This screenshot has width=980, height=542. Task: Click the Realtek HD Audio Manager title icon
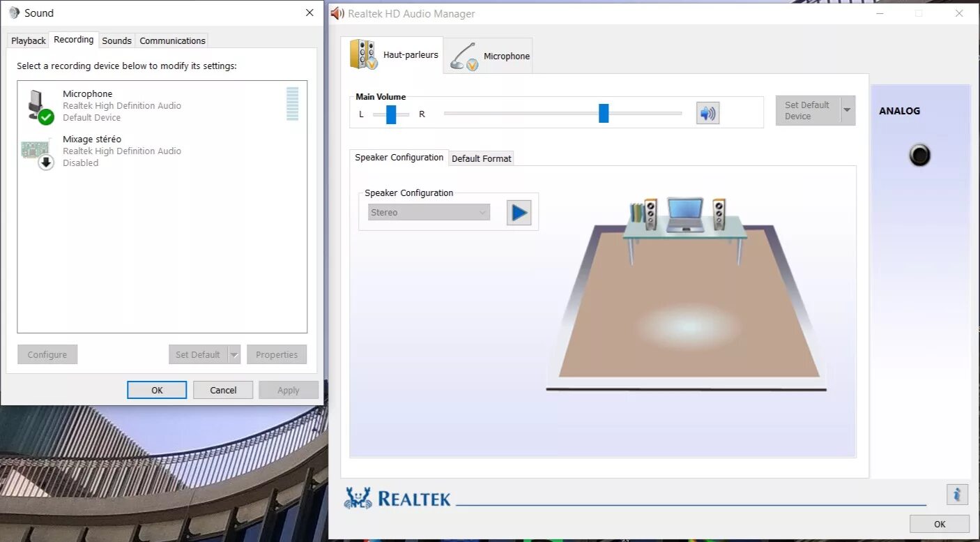(338, 13)
